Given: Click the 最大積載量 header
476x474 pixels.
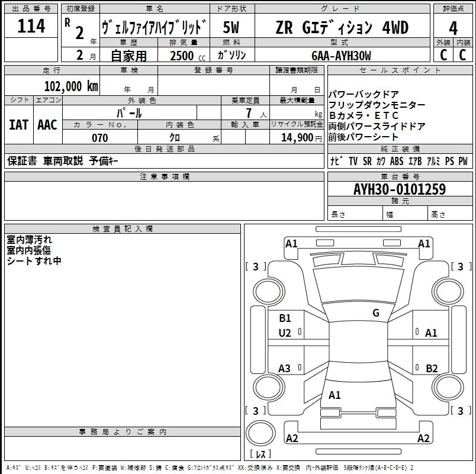Looking at the screenshot, I should (x=297, y=100).
